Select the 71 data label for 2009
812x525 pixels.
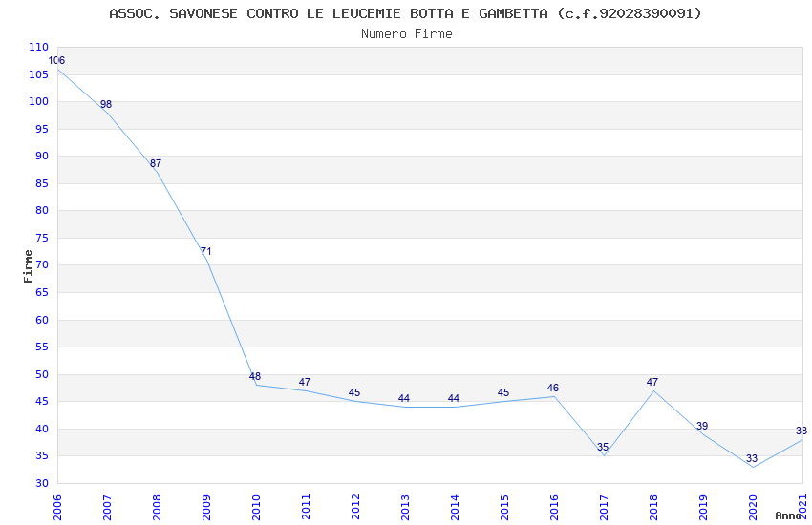pos(205,251)
